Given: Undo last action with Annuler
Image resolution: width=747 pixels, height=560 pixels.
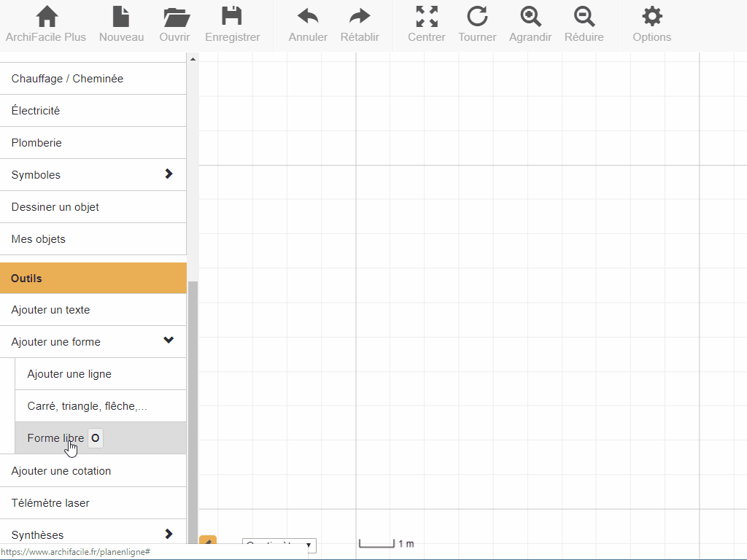Looking at the screenshot, I should (x=308, y=17).
